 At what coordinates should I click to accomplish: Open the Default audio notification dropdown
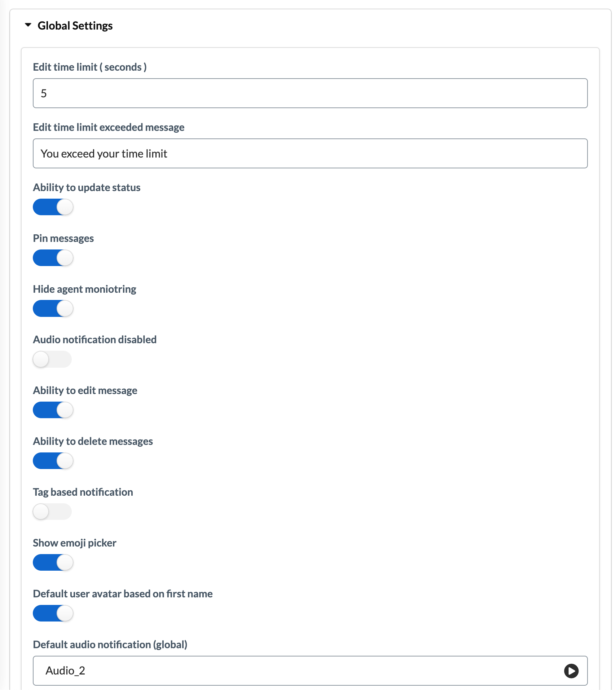coord(310,671)
